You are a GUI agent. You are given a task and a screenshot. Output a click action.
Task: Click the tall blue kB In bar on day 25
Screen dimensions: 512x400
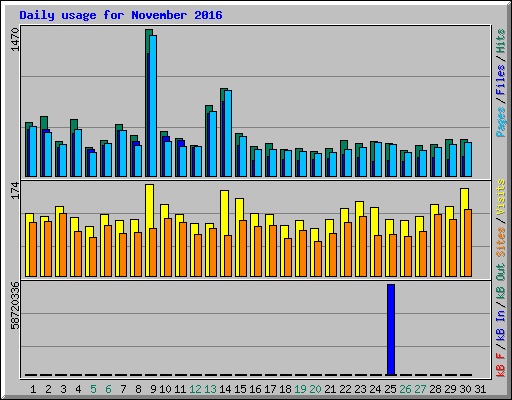[x=391, y=330]
